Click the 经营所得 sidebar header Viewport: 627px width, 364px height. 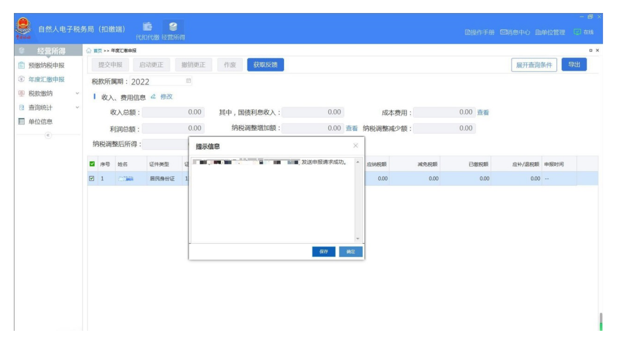tap(48, 51)
